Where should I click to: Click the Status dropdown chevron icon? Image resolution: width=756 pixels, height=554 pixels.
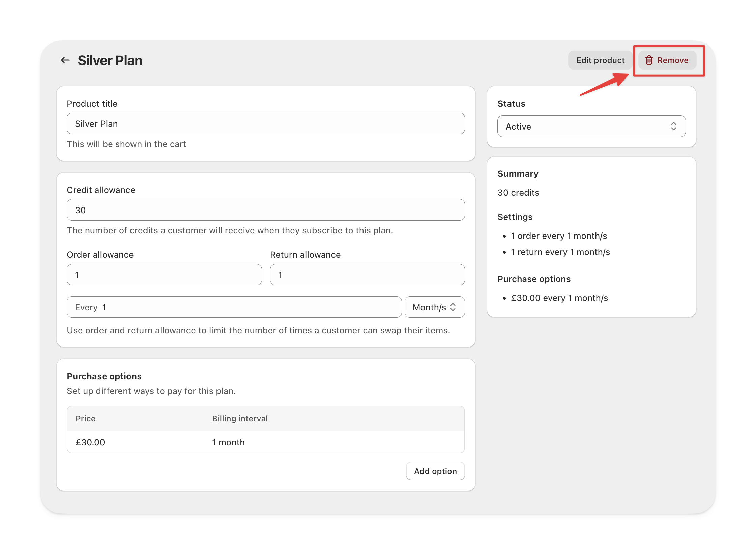(x=674, y=126)
